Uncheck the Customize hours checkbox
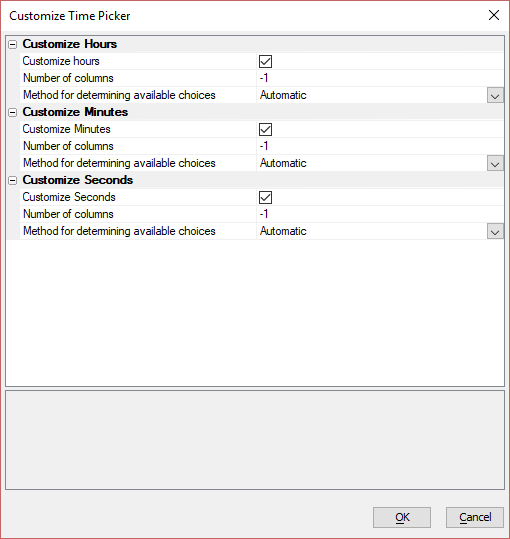Image resolution: width=510 pixels, height=539 pixels. click(265, 62)
